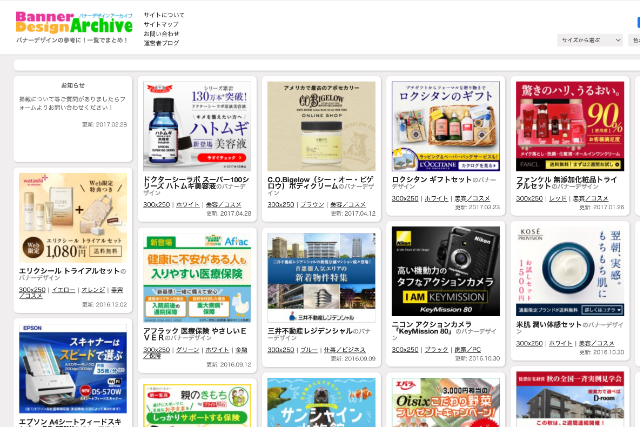Open the サイトについて link
Image resolution: width=640 pixels, height=427 pixels.
[164, 15]
